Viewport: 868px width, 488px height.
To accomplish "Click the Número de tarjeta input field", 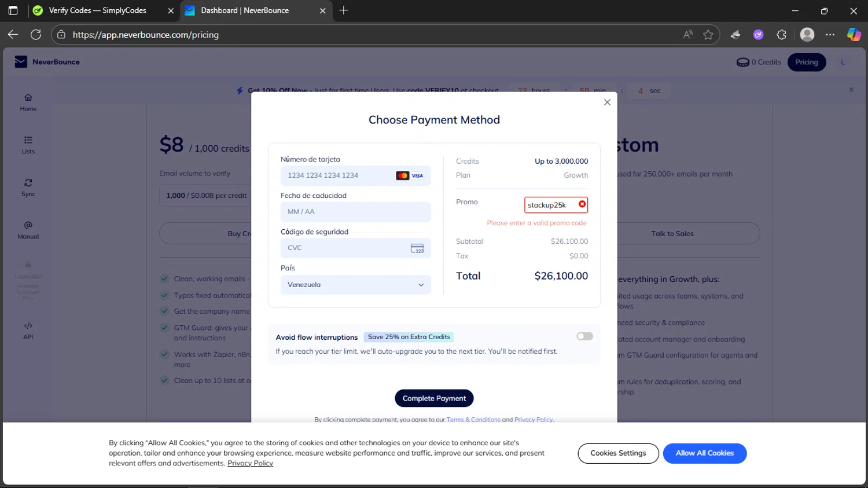I will click(356, 175).
